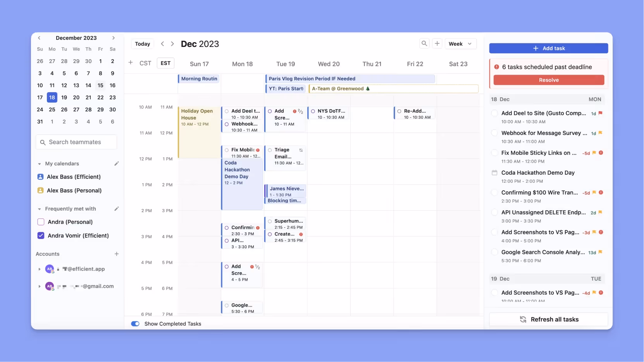
Task: Edit My calendars using the pencil icon
Action: 117,163
